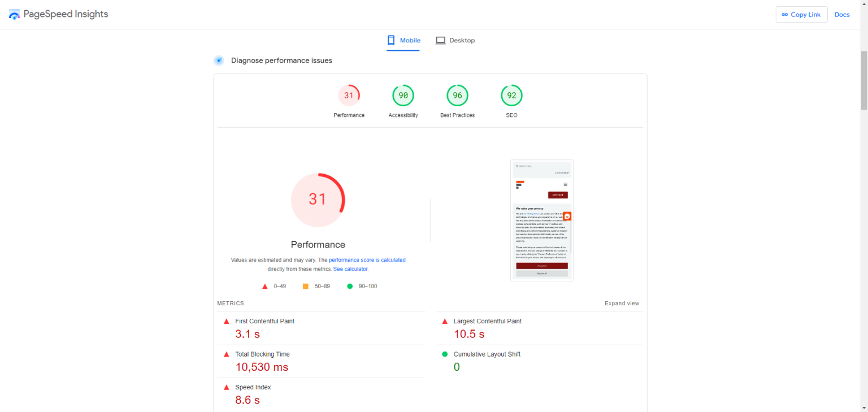Click the SEO score circle showing 92
The height and width of the screenshot is (412, 868).
(511, 96)
